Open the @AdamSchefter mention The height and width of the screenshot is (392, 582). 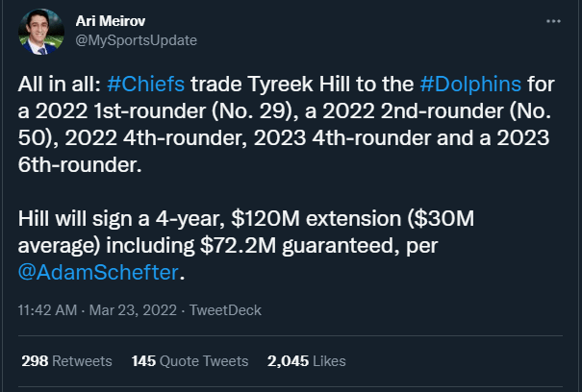pos(100,272)
